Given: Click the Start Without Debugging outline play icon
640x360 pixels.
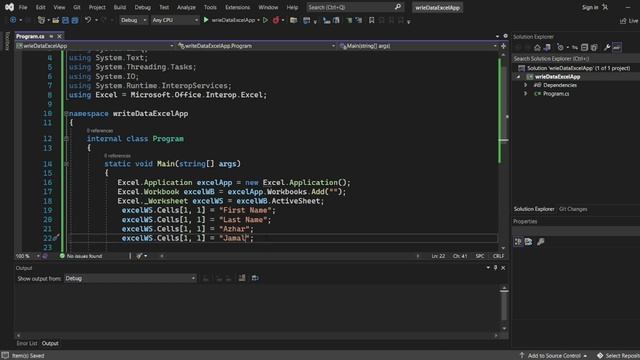Looking at the screenshot, I should (265, 20).
